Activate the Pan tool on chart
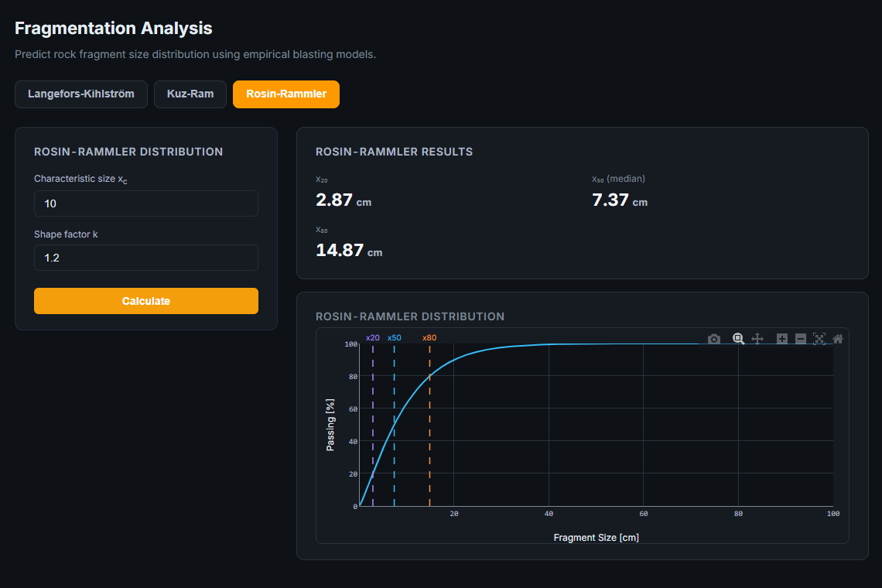Viewport: 882px width, 588px height. click(x=757, y=339)
